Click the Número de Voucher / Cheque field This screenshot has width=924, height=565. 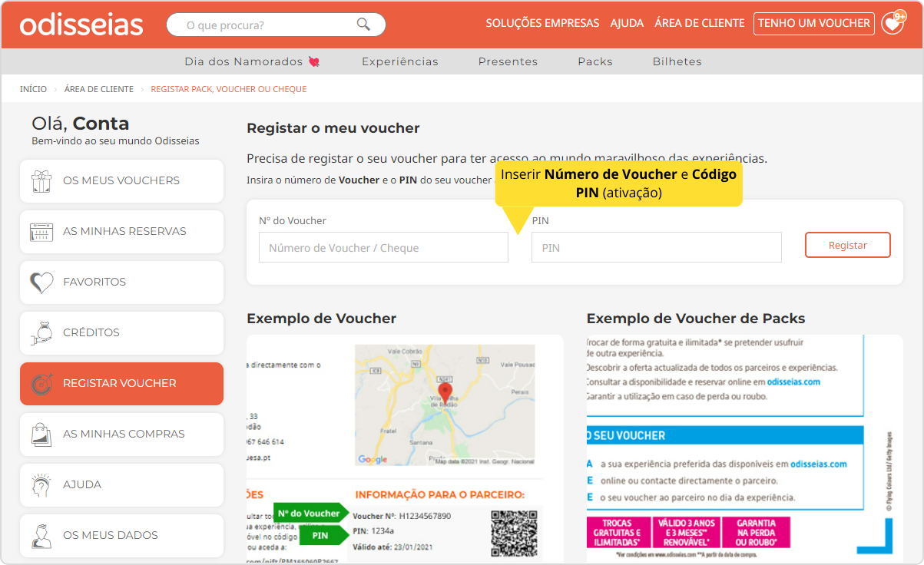pyautogui.click(x=383, y=248)
